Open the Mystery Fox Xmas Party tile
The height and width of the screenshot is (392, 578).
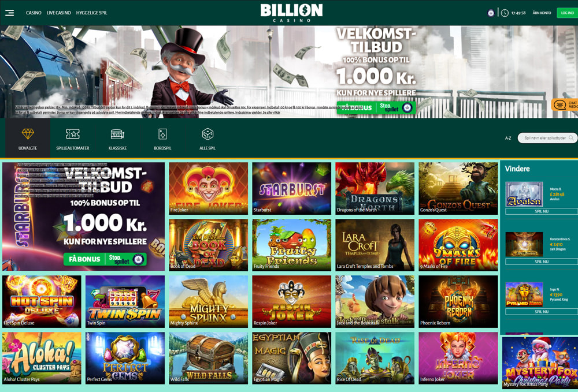[x=540, y=363]
